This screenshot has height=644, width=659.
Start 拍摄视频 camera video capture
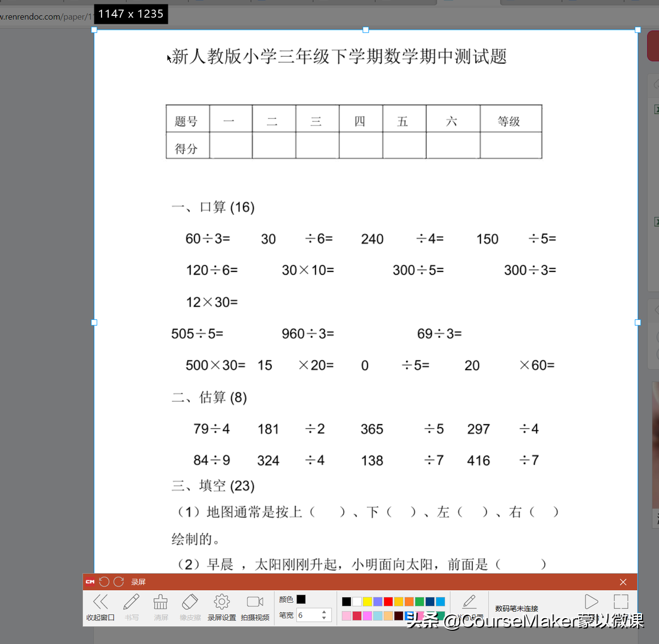(x=255, y=607)
